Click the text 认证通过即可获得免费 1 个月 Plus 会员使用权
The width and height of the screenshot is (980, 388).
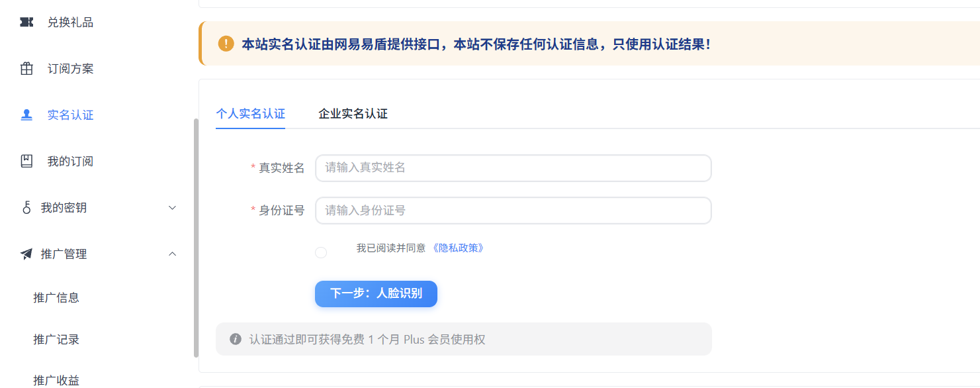coord(367,340)
